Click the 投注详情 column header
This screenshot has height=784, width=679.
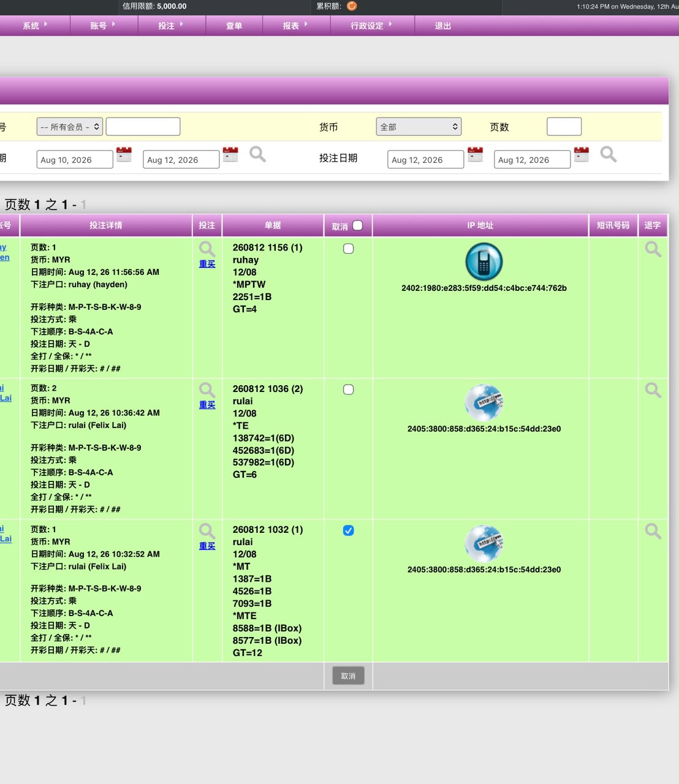[106, 225]
